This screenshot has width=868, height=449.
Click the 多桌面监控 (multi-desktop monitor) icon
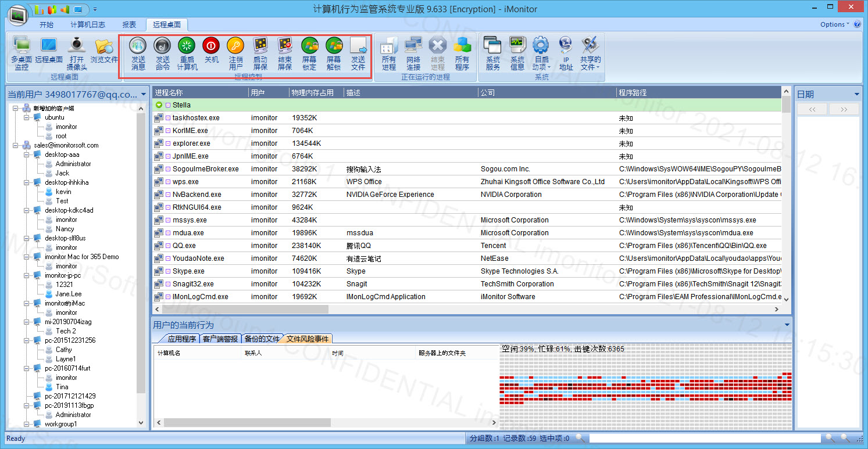[x=22, y=46]
